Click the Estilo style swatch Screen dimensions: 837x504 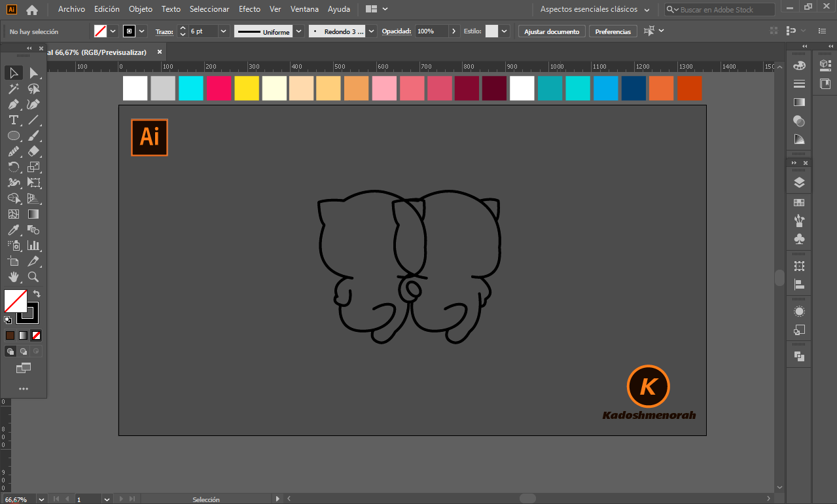coord(492,31)
